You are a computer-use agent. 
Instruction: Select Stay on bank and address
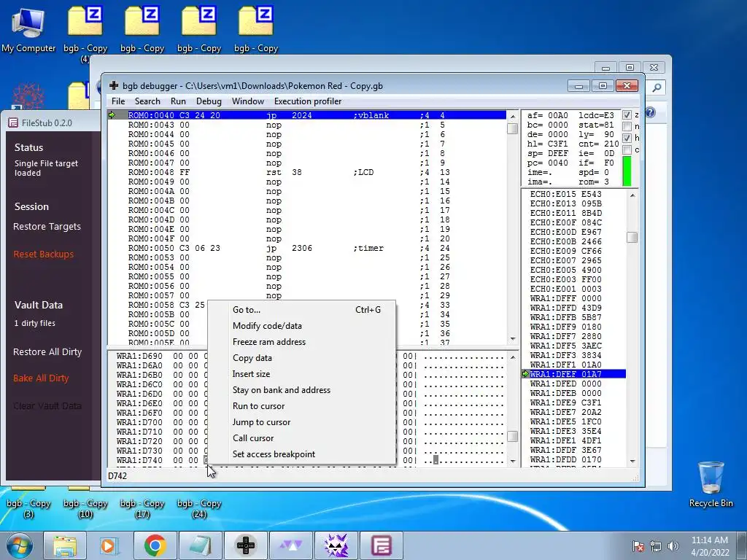[x=301, y=390]
